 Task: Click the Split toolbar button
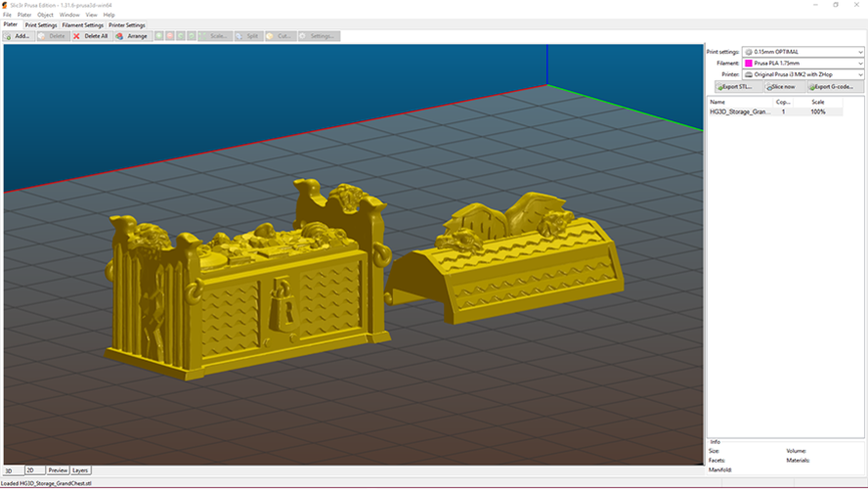248,36
